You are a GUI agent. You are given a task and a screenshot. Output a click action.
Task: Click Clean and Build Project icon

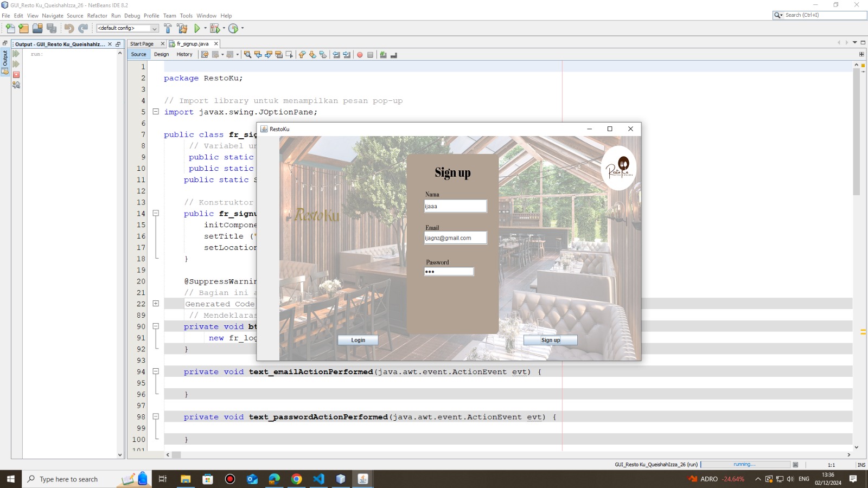click(x=182, y=28)
